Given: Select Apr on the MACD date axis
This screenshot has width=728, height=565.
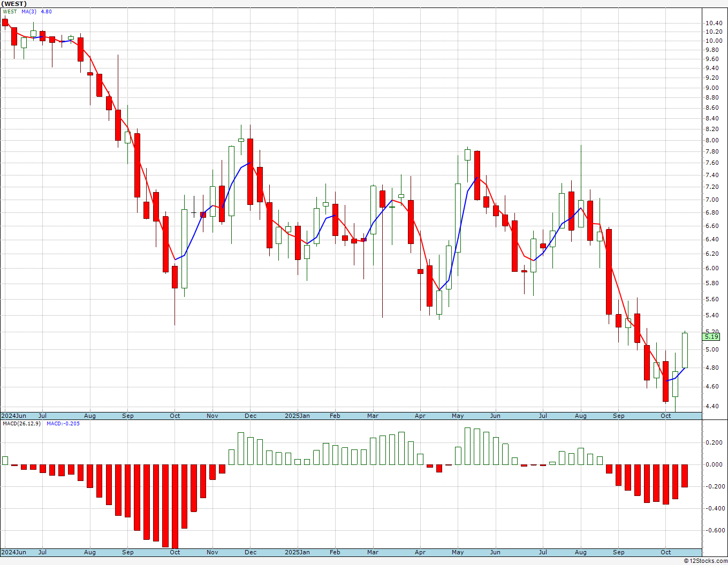Looking at the screenshot, I should pyautogui.click(x=420, y=552).
